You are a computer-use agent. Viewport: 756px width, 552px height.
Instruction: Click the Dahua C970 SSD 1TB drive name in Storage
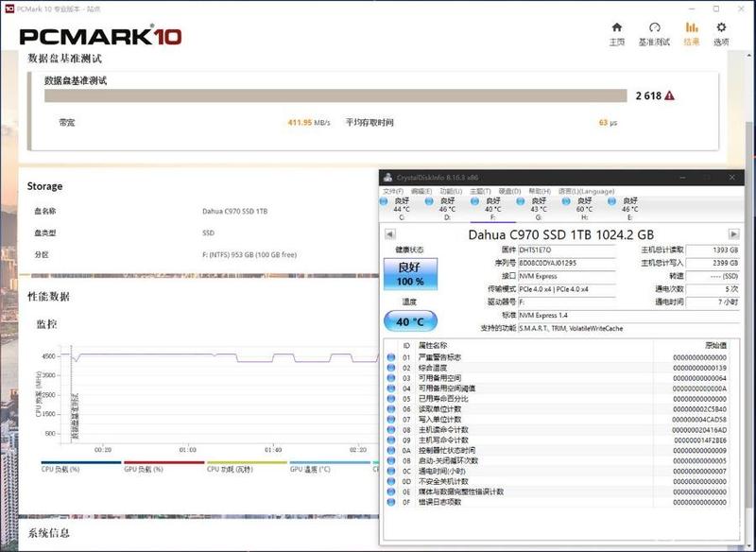[x=234, y=211]
